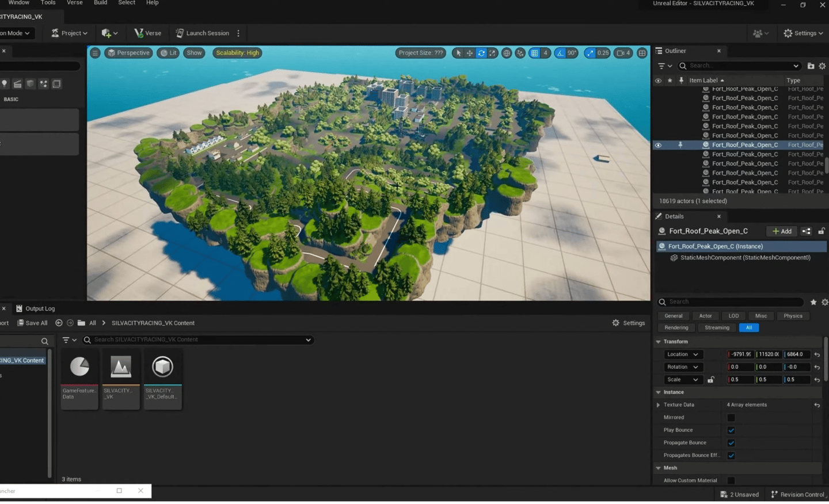Open the Launch Session three-dot options
This screenshot has width=829, height=504.
click(238, 33)
